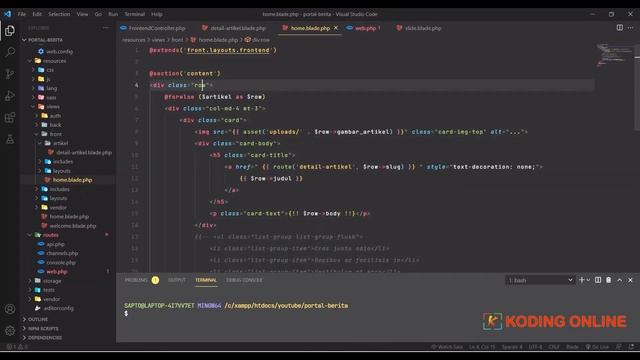Open the Help menu

157,14
